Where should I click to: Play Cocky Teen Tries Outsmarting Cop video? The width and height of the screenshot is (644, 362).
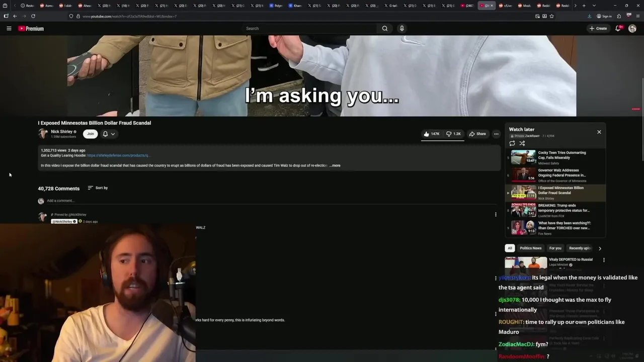click(555, 157)
